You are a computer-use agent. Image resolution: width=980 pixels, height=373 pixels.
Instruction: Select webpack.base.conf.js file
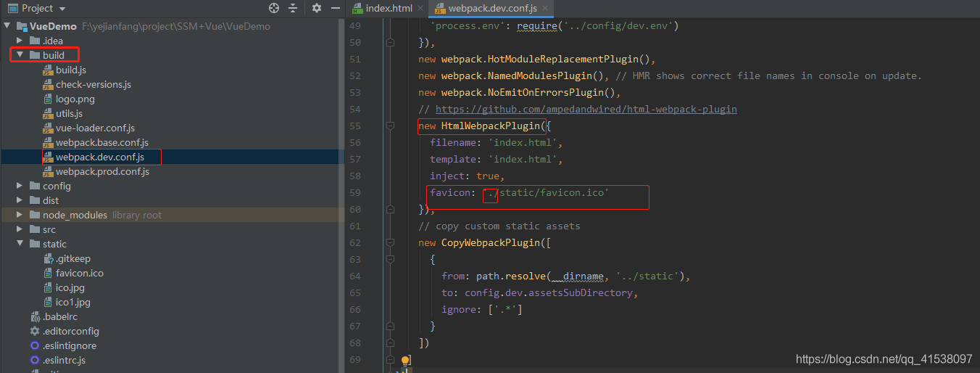coord(102,142)
